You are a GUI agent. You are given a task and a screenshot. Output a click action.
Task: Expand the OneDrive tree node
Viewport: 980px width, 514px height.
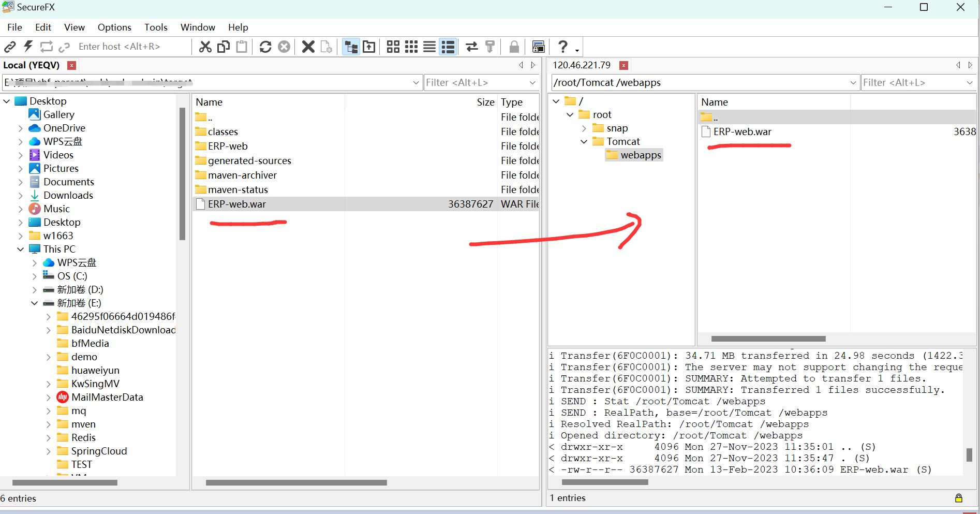coord(20,128)
